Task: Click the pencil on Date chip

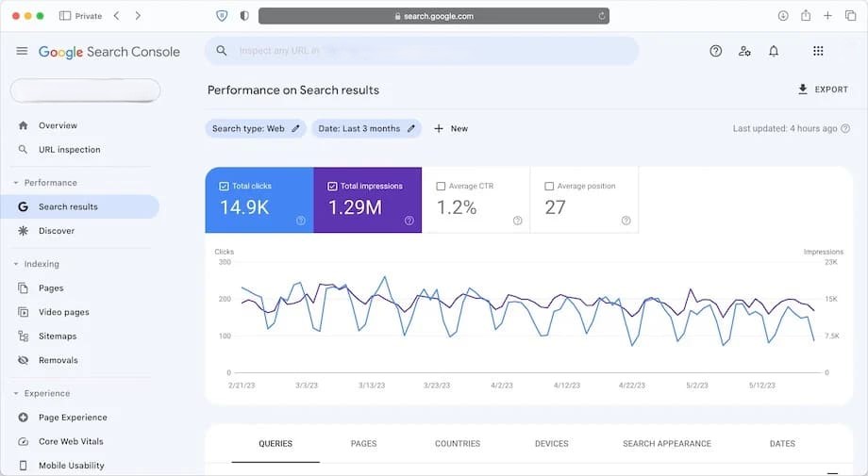Action: click(x=411, y=129)
